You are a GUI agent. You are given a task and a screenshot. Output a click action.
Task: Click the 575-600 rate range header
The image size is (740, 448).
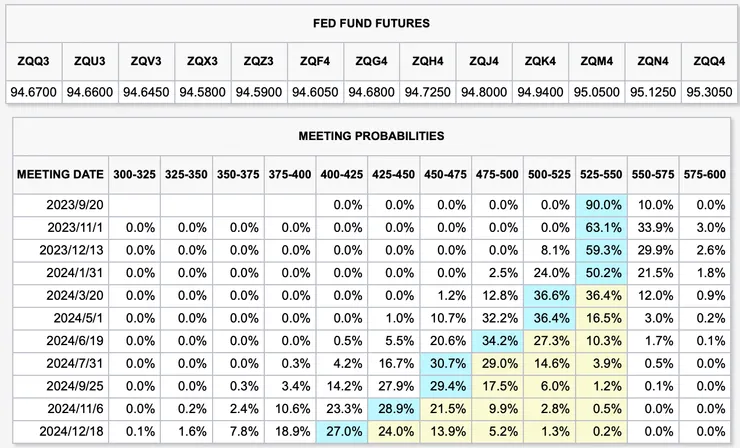705,174
